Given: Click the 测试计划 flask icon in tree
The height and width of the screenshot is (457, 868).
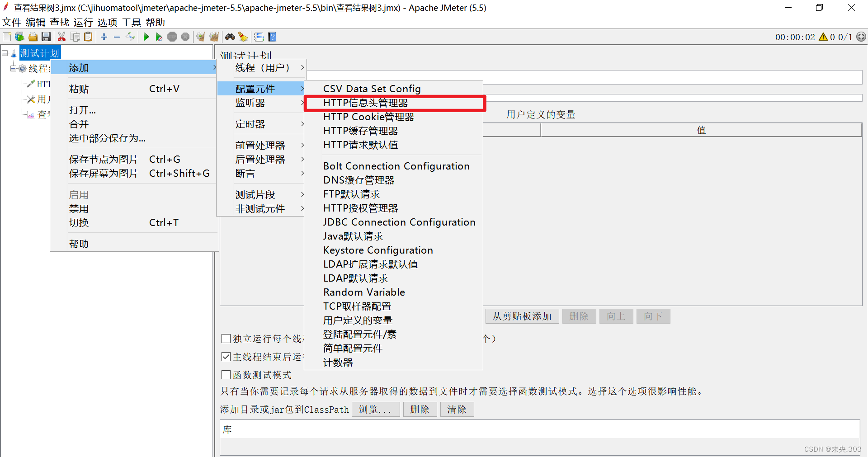Looking at the screenshot, I should click(x=14, y=53).
